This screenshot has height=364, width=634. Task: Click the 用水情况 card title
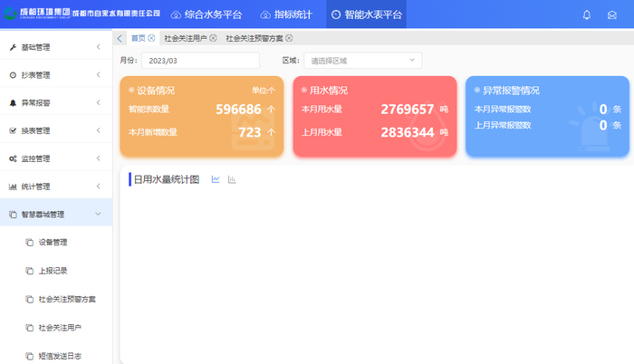pyautogui.click(x=328, y=91)
